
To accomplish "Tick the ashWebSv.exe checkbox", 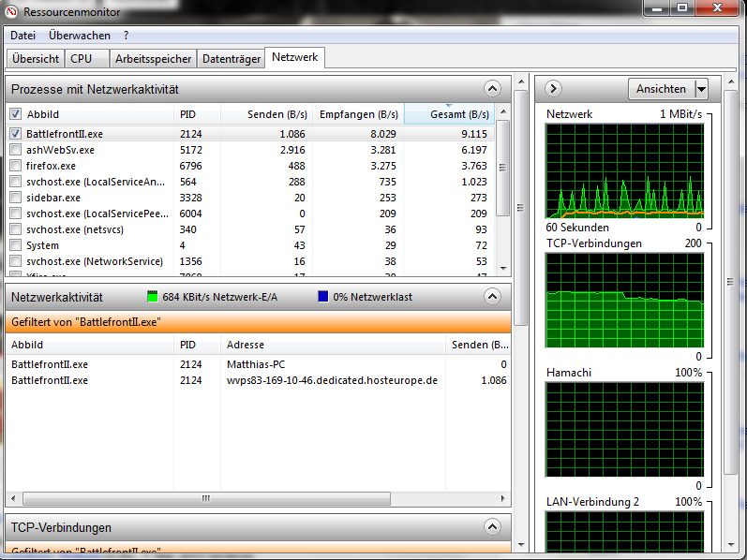I will (15, 150).
